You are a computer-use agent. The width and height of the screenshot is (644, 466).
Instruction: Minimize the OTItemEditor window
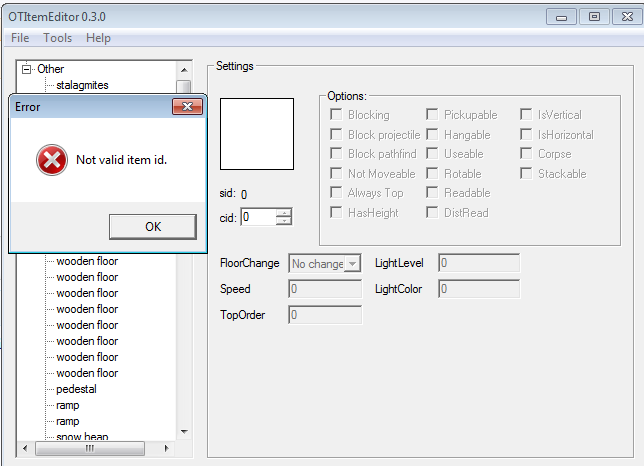point(561,17)
